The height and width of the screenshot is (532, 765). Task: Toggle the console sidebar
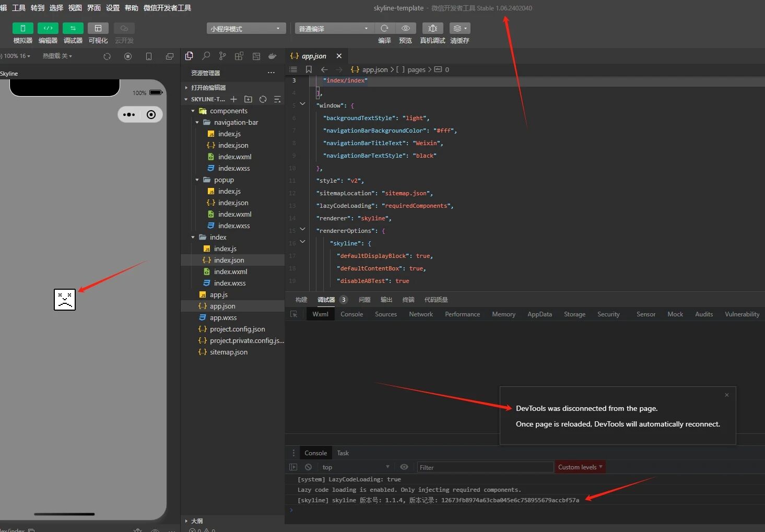pos(293,467)
